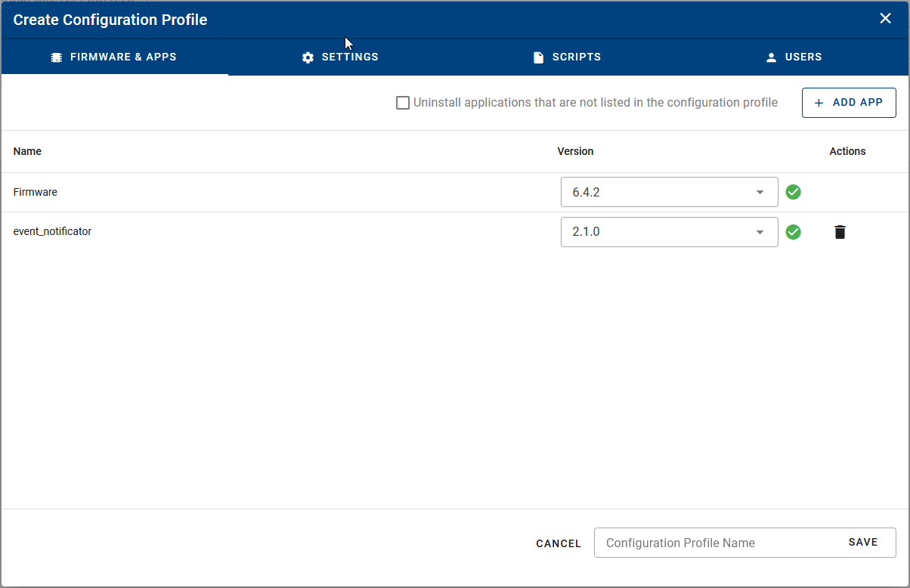Select the Firmware & Apps tab icon

tap(55, 57)
